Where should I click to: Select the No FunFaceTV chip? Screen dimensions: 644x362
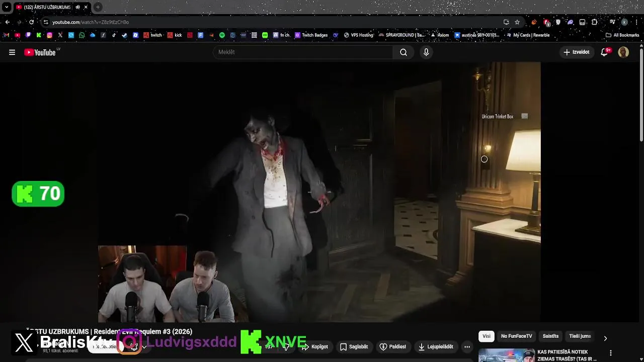[x=516, y=336]
